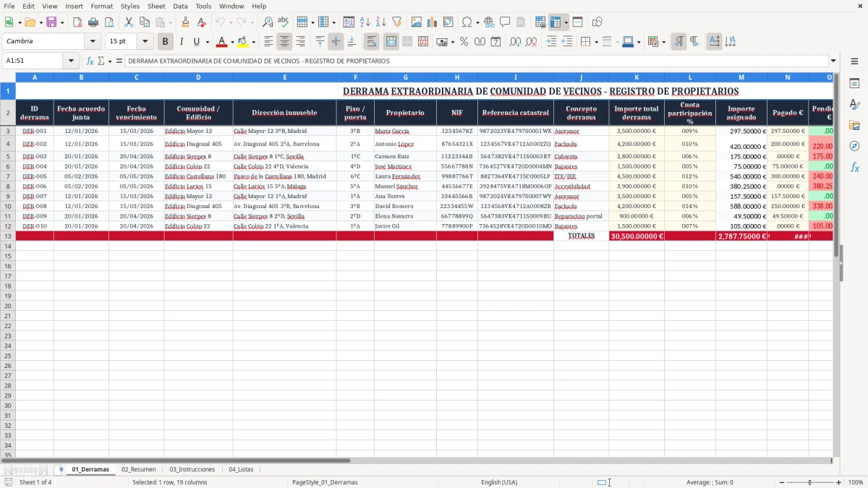Image resolution: width=868 pixels, height=488 pixels.
Task: Insert Chart icon
Action: pyautogui.click(x=433, y=22)
